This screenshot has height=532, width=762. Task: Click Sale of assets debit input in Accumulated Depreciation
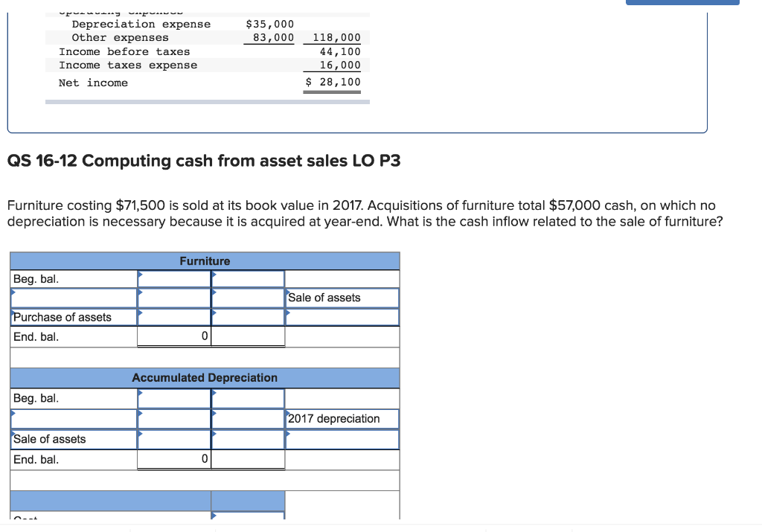173,439
